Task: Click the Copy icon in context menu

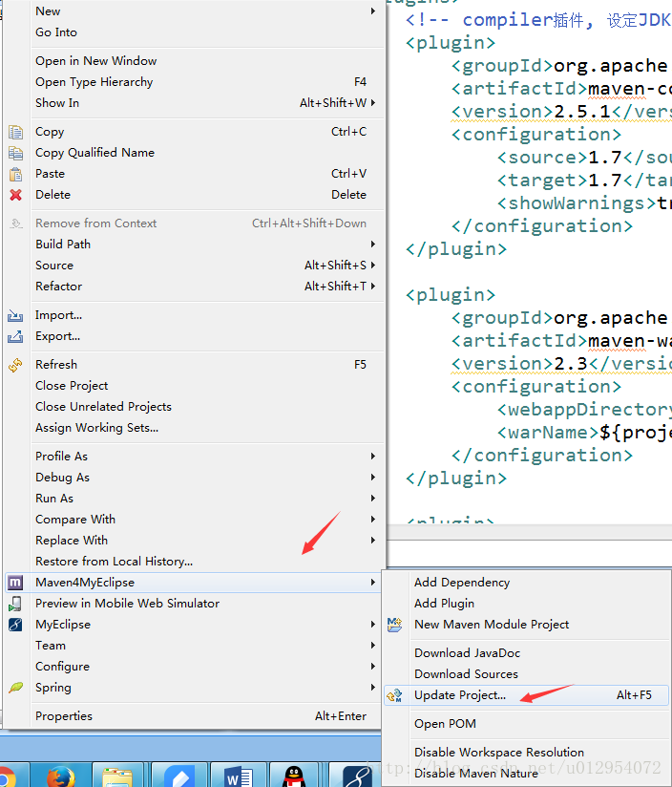Action: (x=15, y=132)
